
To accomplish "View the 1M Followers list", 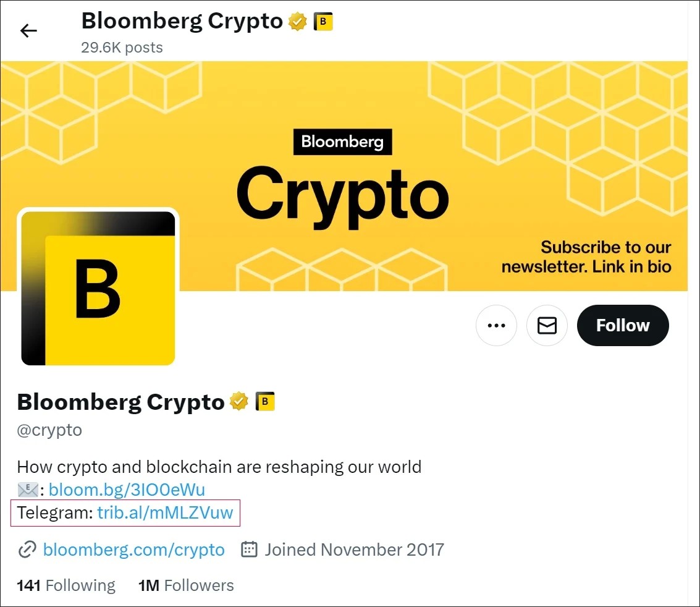I will pyautogui.click(x=186, y=585).
